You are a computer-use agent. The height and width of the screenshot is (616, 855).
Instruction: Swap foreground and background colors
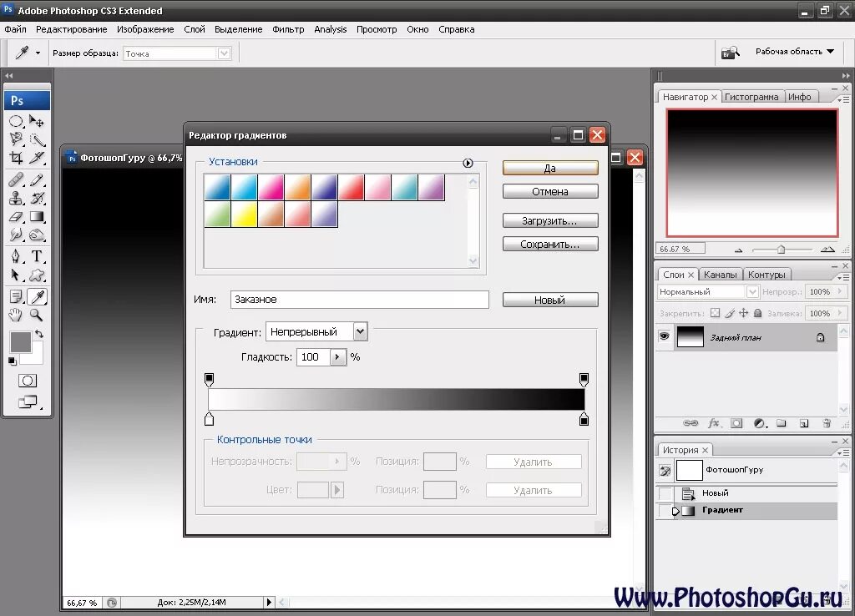coord(39,334)
